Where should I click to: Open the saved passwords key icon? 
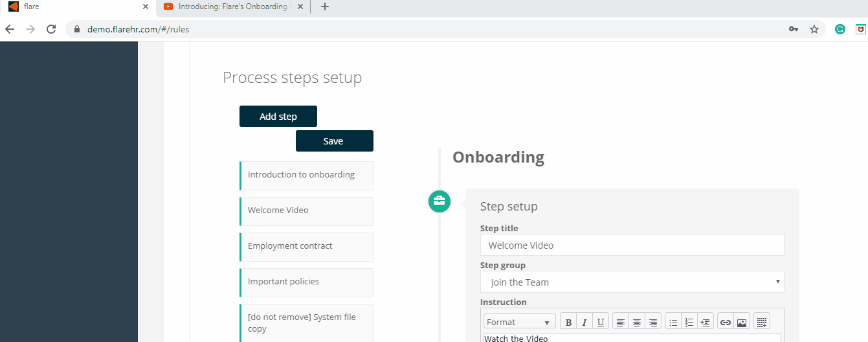coord(794,29)
